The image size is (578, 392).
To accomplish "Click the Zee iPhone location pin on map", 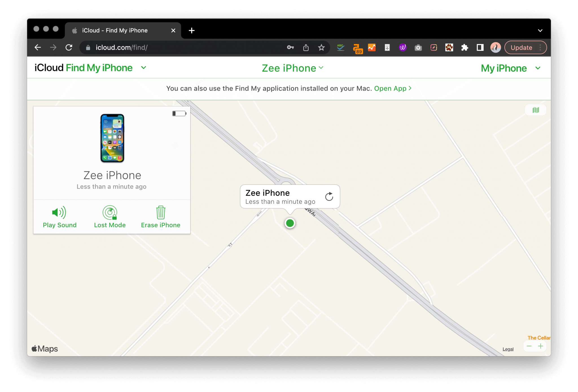I will (289, 223).
